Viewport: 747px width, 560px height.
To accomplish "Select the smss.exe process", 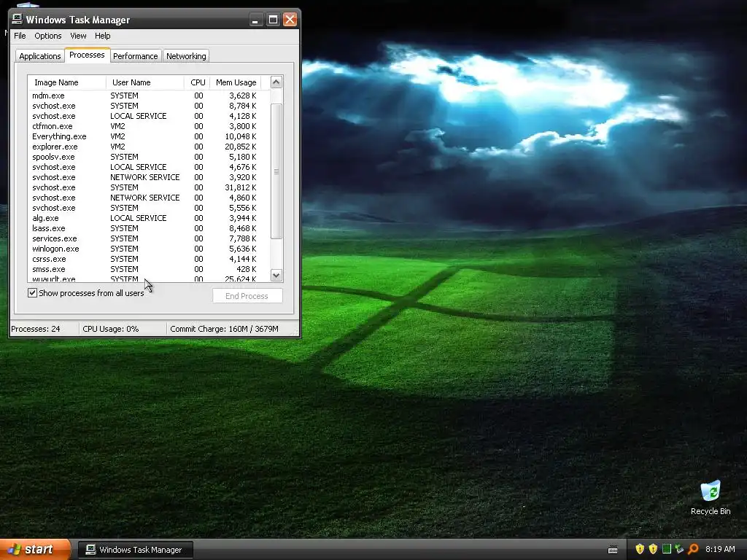I will click(x=149, y=270).
